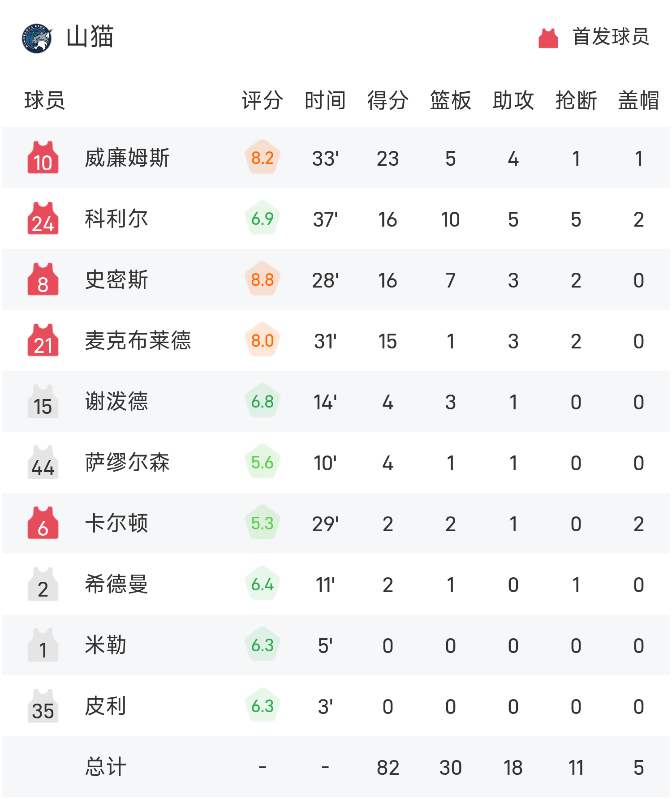Screen dimensions: 672x799
Task: Select player name 萨缪尔森
Action: coord(127,463)
